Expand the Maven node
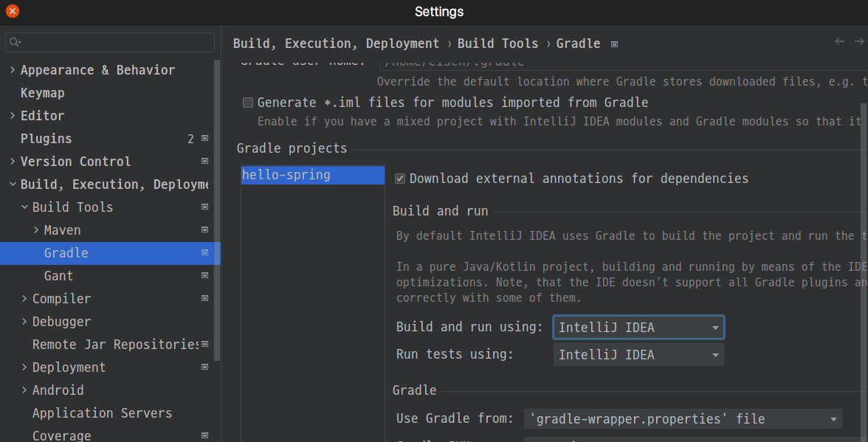 coord(36,229)
